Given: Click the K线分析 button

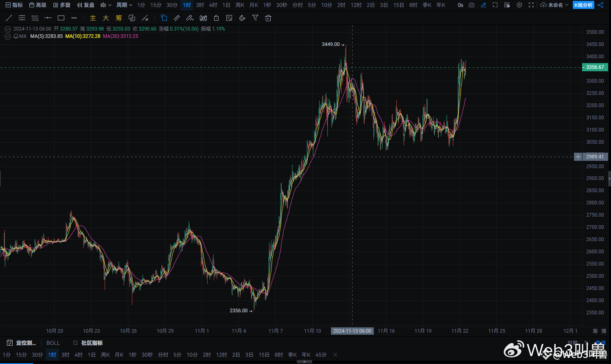Looking at the screenshot, I should pyautogui.click(x=583, y=5).
